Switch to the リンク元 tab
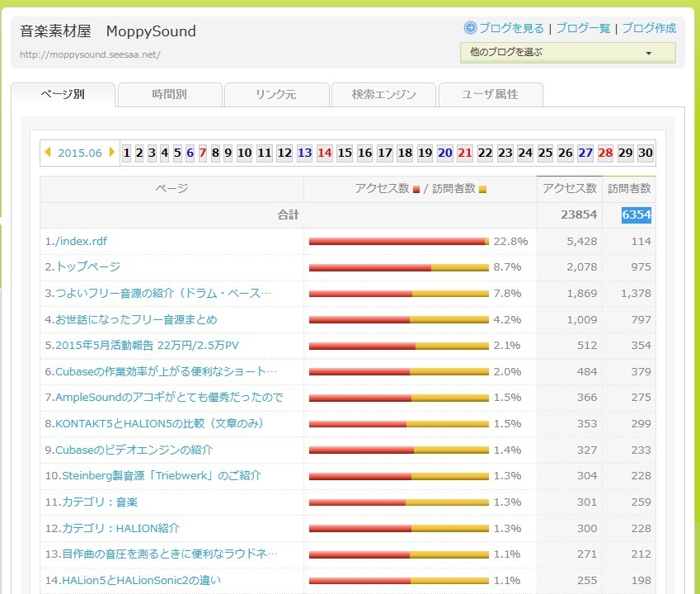The width and height of the screenshot is (700, 594). (x=276, y=94)
